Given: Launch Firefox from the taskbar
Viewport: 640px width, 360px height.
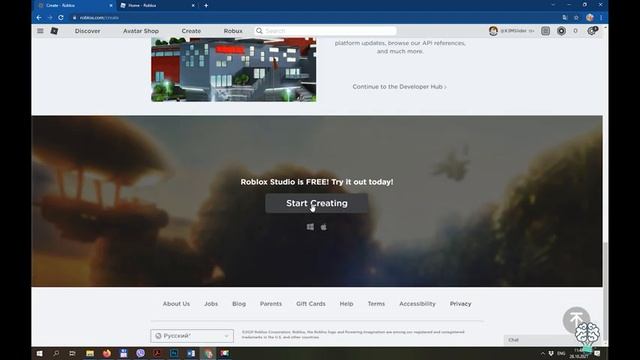Looking at the screenshot, I should [x=107, y=353].
